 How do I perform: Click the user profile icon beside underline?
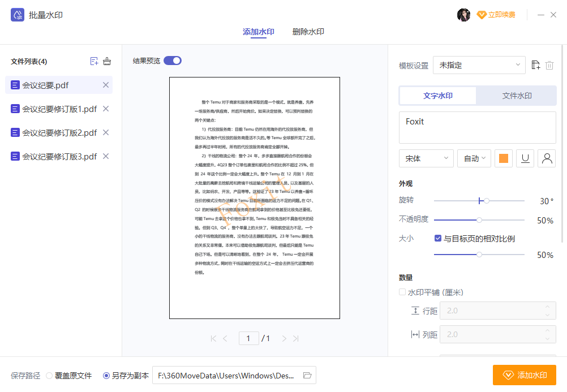[x=547, y=158]
